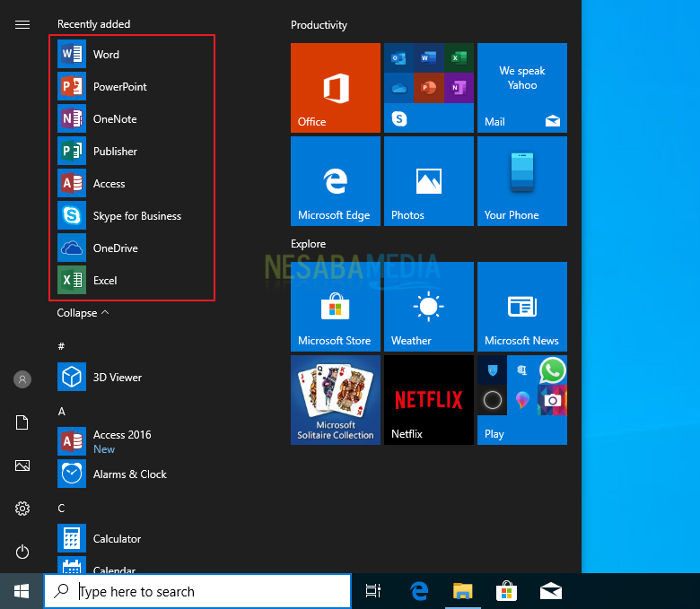The image size is (700, 609).
Task: Open Documents from Start sidebar
Action: click(22, 422)
